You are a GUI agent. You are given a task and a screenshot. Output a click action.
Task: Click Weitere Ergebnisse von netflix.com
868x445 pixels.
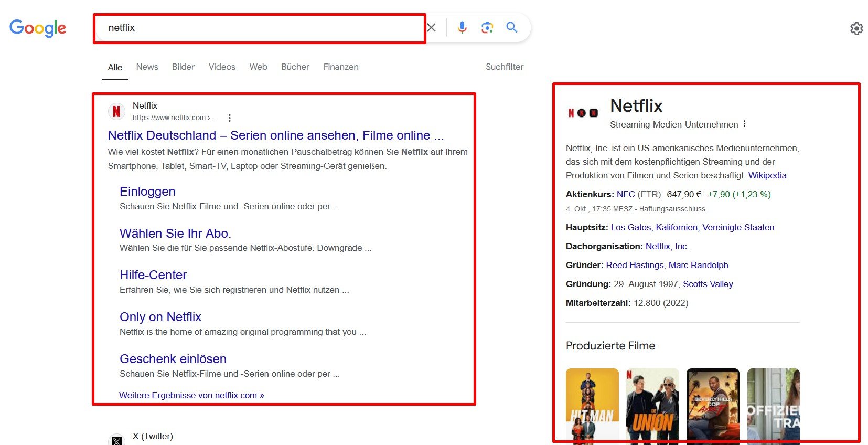(191, 395)
